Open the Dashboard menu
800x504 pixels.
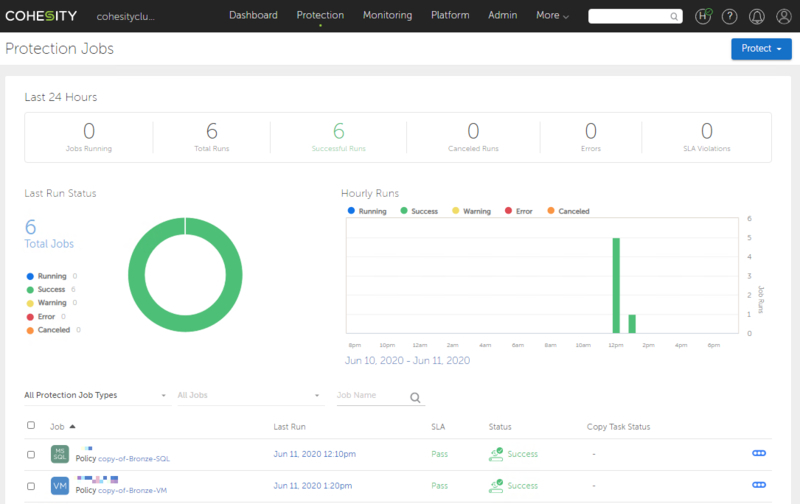[x=253, y=15]
